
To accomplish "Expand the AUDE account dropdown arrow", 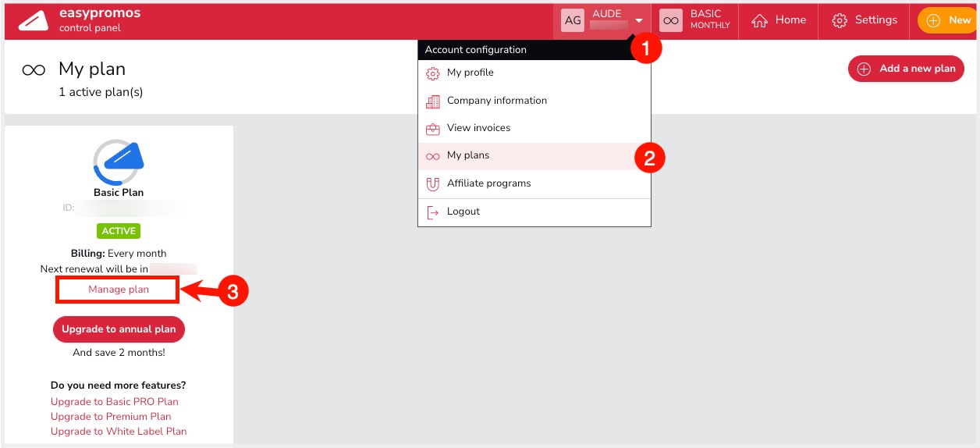I will pos(639,20).
